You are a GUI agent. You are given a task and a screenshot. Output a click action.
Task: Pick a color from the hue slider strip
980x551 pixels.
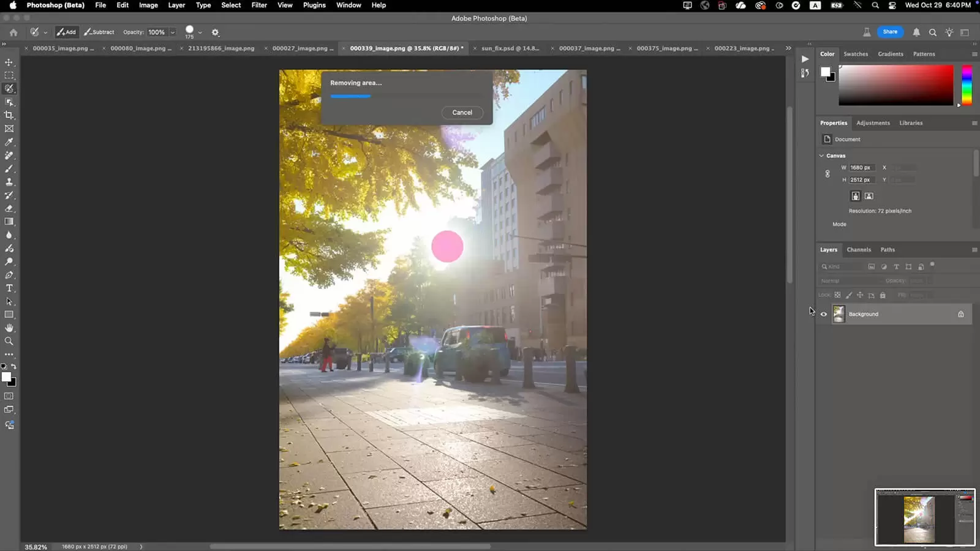967,84
